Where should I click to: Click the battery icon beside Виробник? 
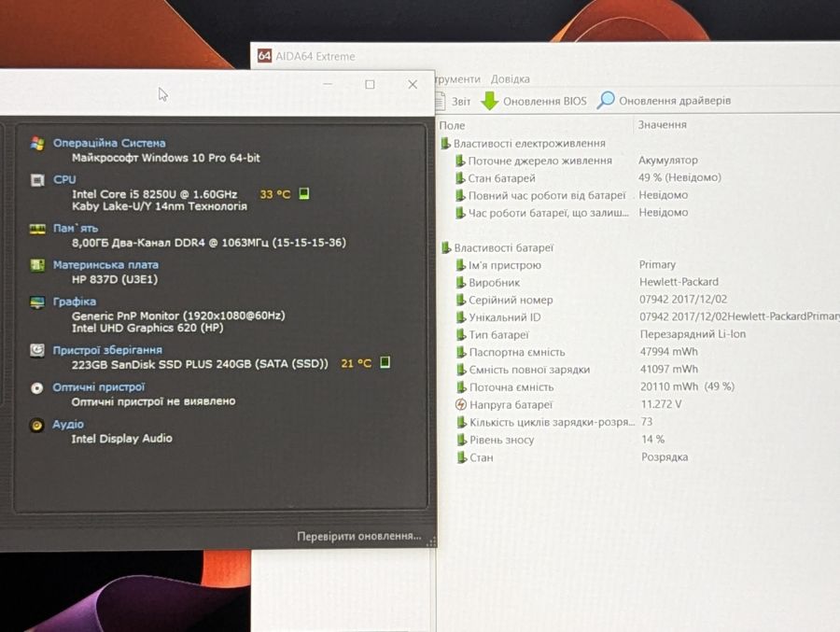(460, 283)
